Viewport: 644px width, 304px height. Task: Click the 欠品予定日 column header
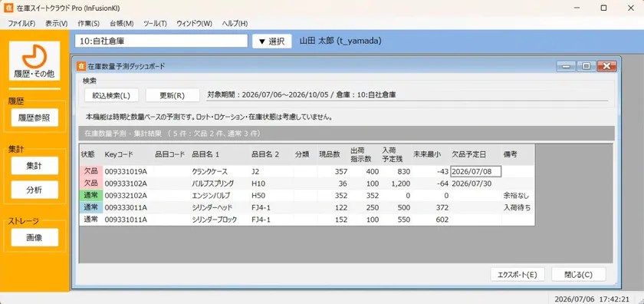pyautogui.click(x=475, y=154)
